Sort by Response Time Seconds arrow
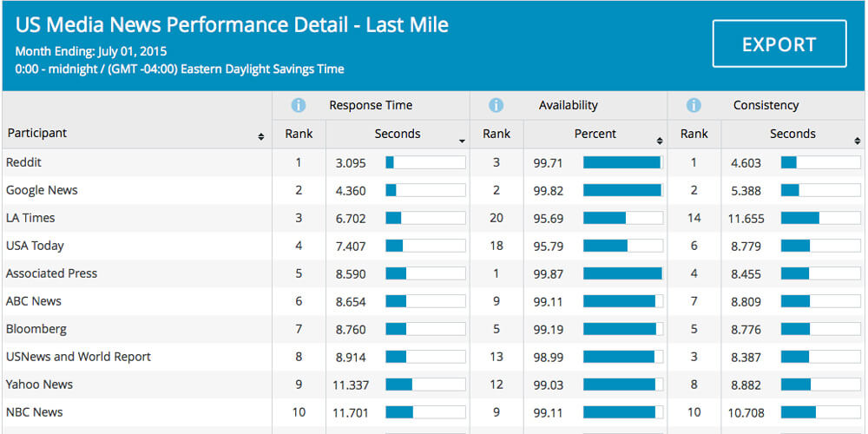 click(463, 141)
